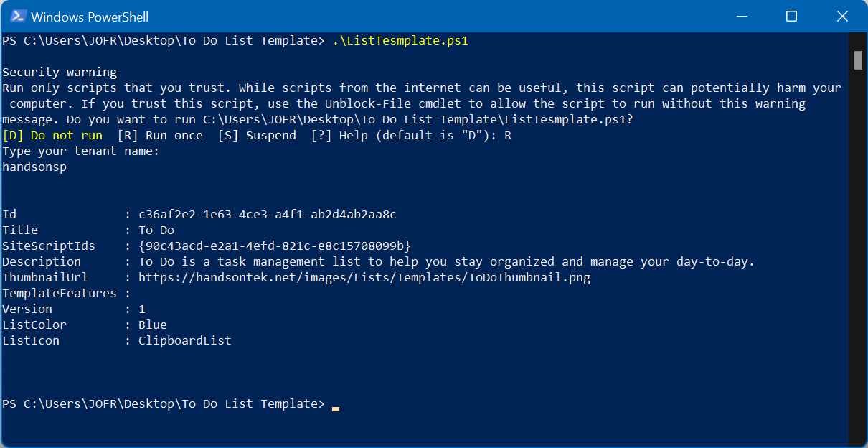The height and width of the screenshot is (448, 868).
Task: Click the "[S] Suspend" option text
Action: (257, 135)
